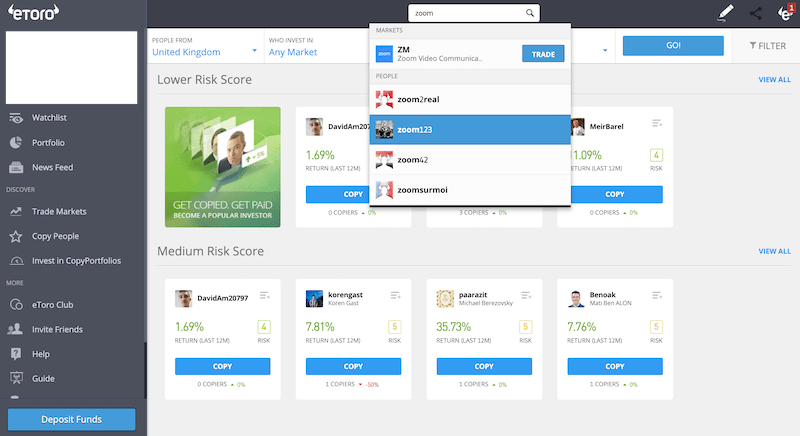Open paarazit profile name

click(x=473, y=295)
